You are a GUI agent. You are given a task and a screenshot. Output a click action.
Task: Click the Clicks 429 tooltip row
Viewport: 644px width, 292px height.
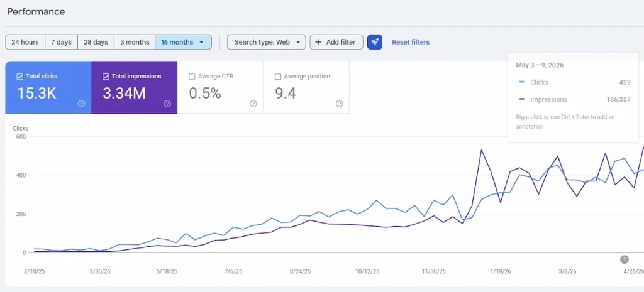[x=575, y=82]
